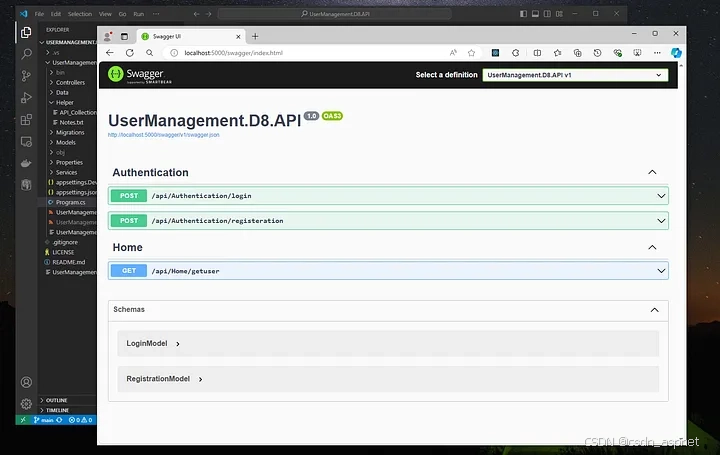Click the browser search icon beside refresh

(x=149, y=53)
